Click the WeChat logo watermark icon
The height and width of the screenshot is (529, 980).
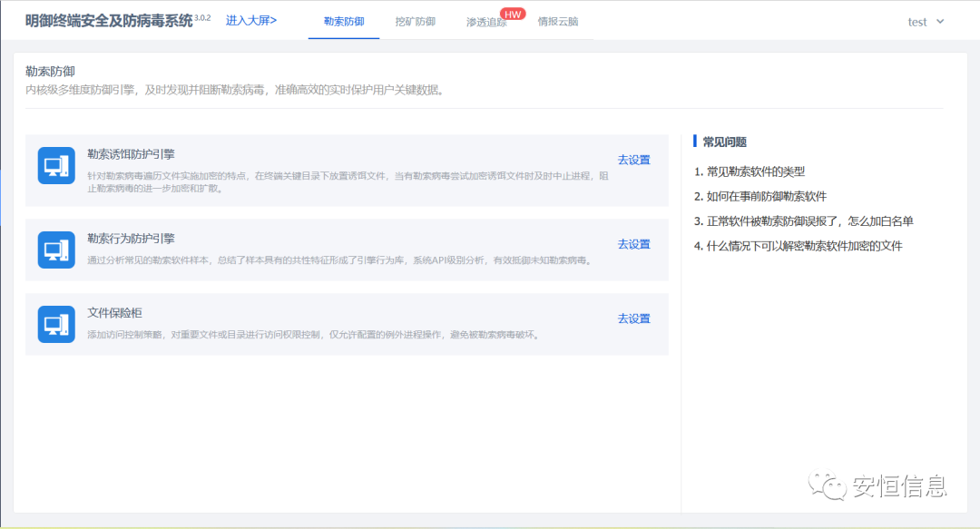click(828, 485)
